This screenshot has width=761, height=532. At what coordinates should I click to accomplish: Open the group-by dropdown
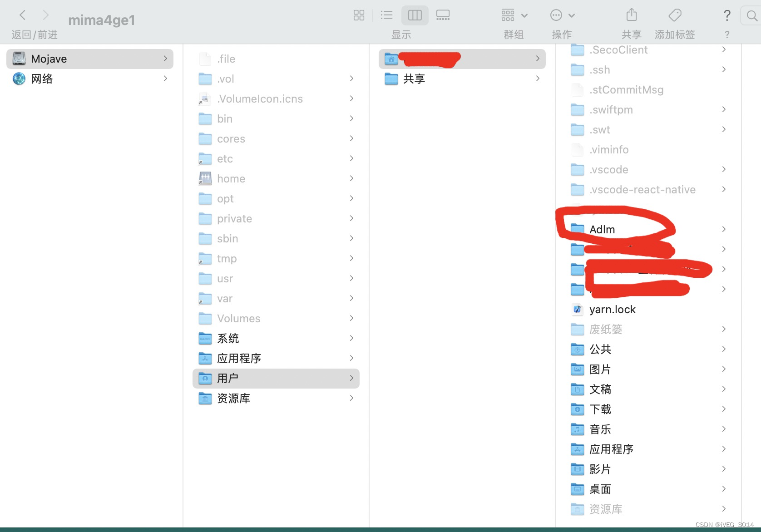[514, 15]
